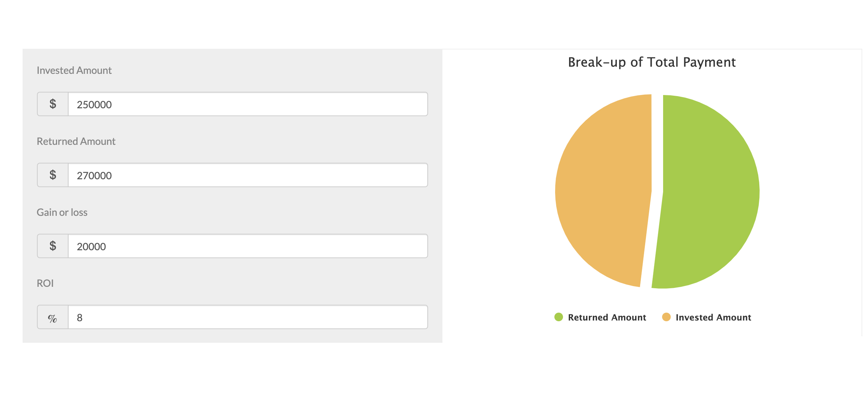868x408 pixels.
Task: Click the Invested Amount legend label text
Action: click(x=713, y=318)
